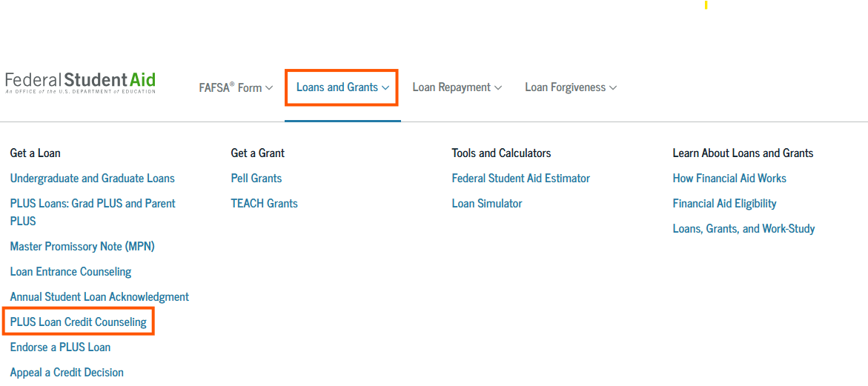Select PLUS Loans: Grad PLUS and Parent PLUS
Viewport: 868px width, 386px height.
tap(93, 204)
